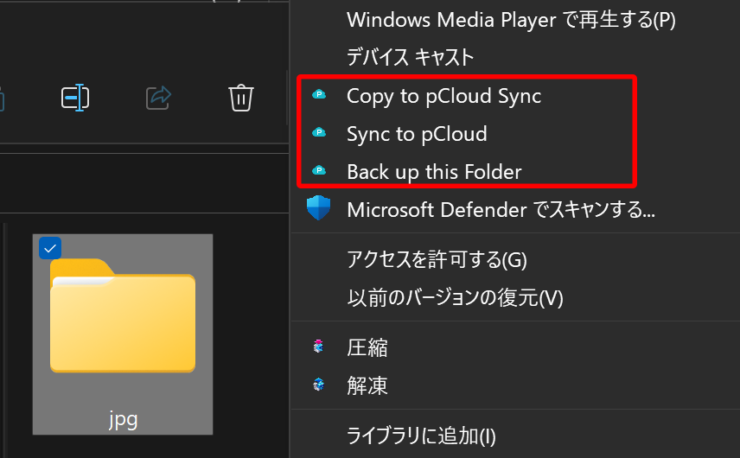Open ライブラリに追加(I) entry

[421, 436]
